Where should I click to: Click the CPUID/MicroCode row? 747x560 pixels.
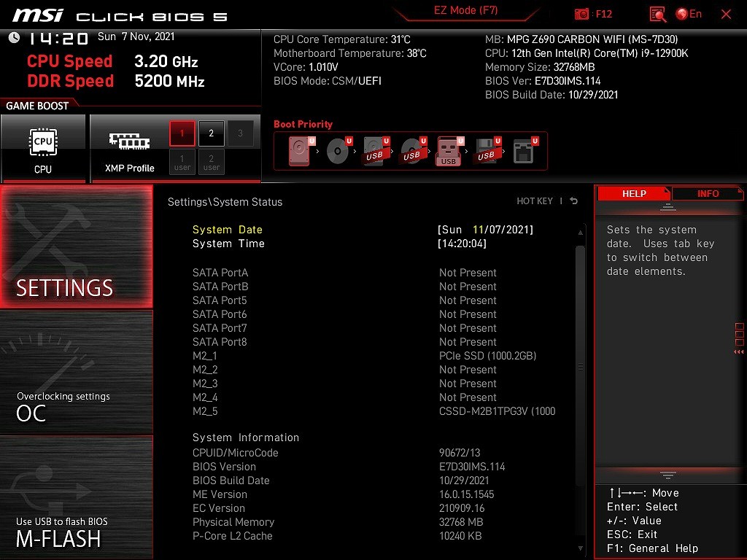(x=336, y=452)
